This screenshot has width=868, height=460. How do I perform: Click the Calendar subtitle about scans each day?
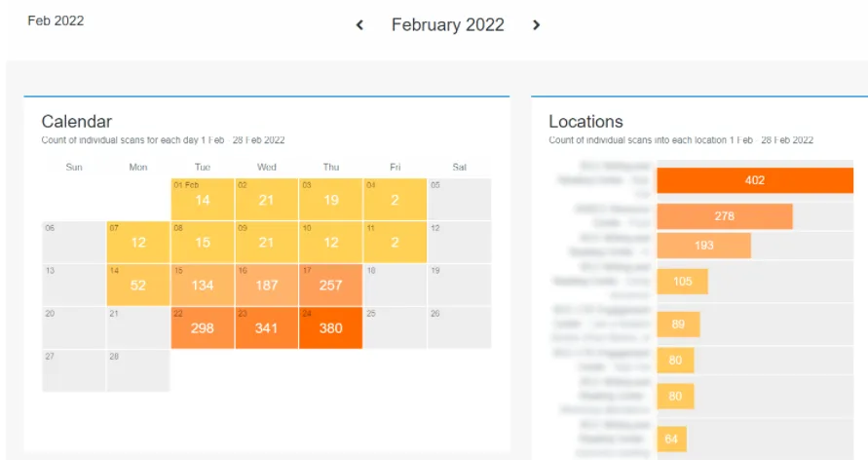[x=164, y=140]
